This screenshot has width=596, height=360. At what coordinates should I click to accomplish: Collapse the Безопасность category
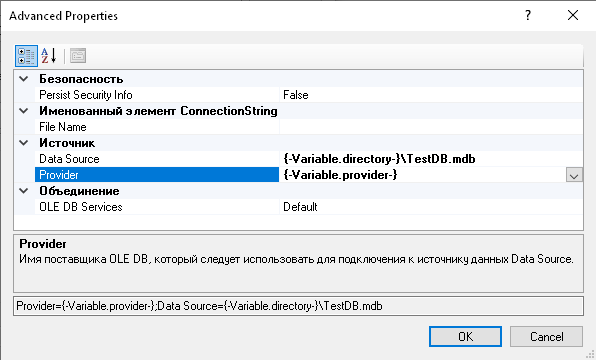click(24, 79)
